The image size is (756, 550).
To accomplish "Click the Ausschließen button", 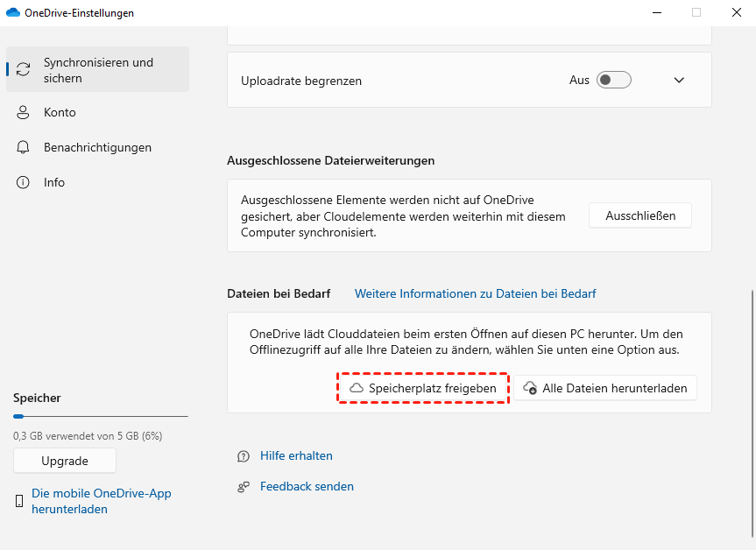I will pyautogui.click(x=640, y=215).
